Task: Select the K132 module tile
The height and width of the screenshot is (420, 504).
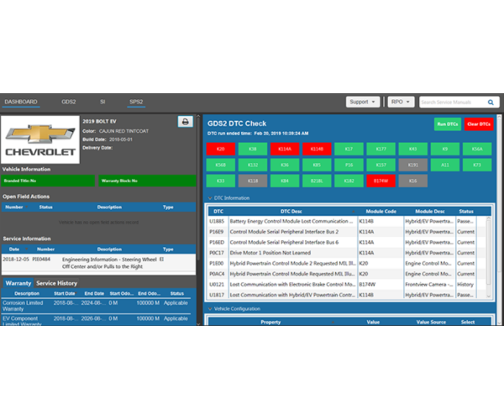Action: [x=253, y=165]
